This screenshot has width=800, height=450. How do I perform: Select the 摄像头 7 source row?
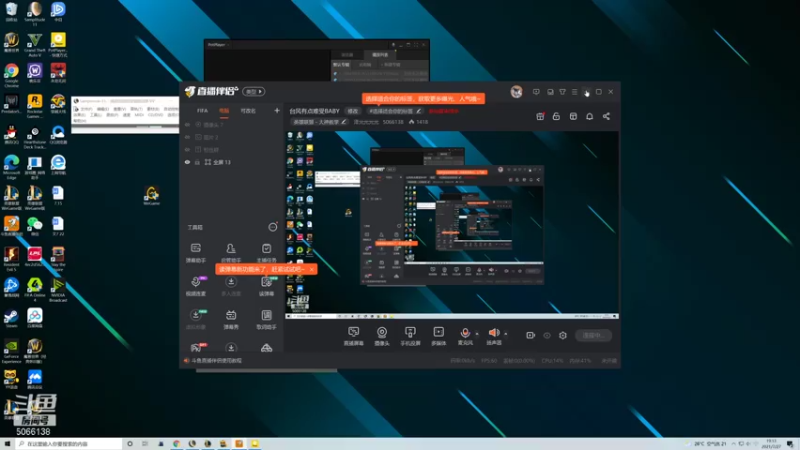232,125
